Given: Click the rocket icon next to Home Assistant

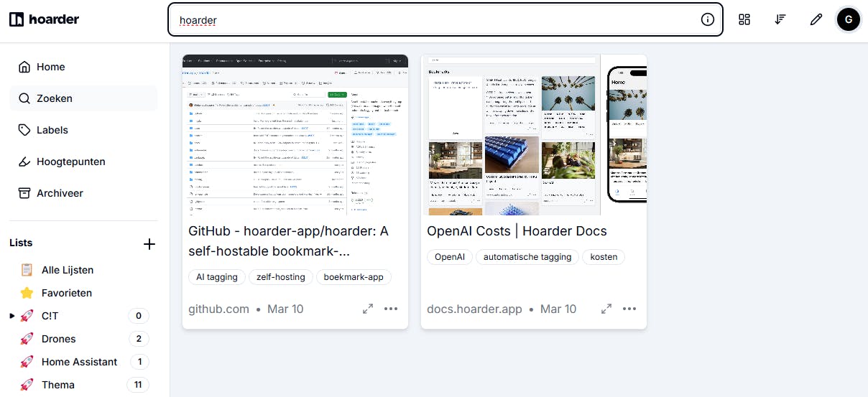Looking at the screenshot, I should [x=27, y=362].
